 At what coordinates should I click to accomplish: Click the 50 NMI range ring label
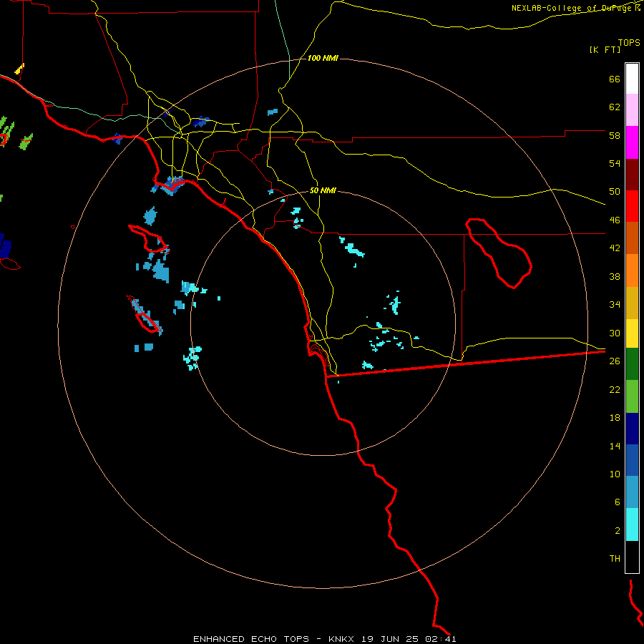click(323, 190)
